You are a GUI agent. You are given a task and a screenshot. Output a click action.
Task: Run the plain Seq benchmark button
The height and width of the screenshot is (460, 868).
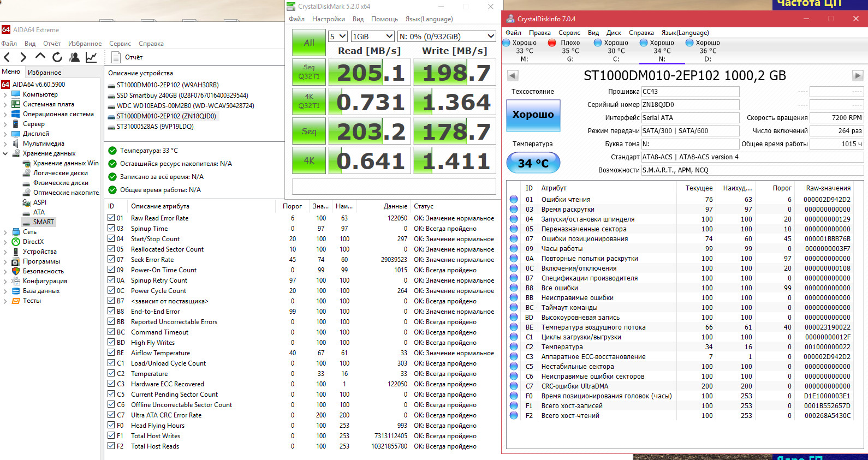pyautogui.click(x=309, y=131)
